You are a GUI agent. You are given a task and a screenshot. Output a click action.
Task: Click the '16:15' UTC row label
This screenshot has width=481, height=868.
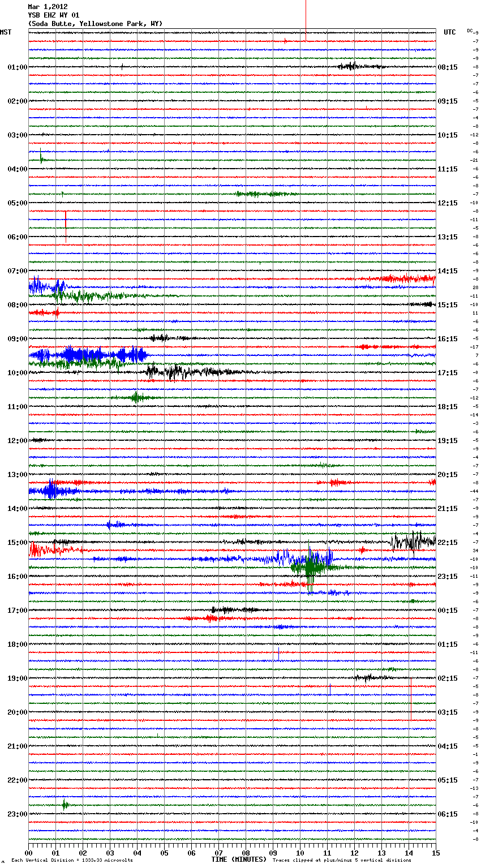448,339
